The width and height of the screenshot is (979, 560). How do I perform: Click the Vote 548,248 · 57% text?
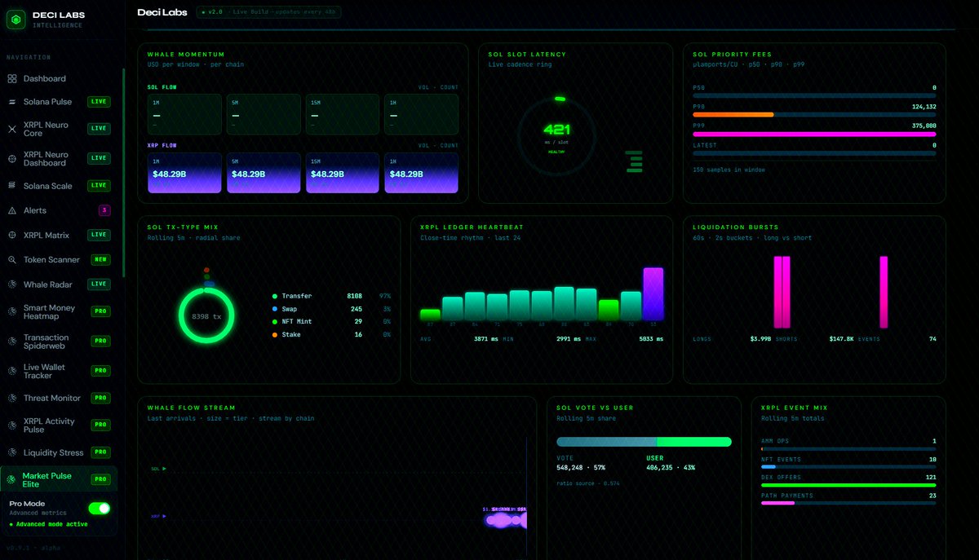click(x=581, y=467)
